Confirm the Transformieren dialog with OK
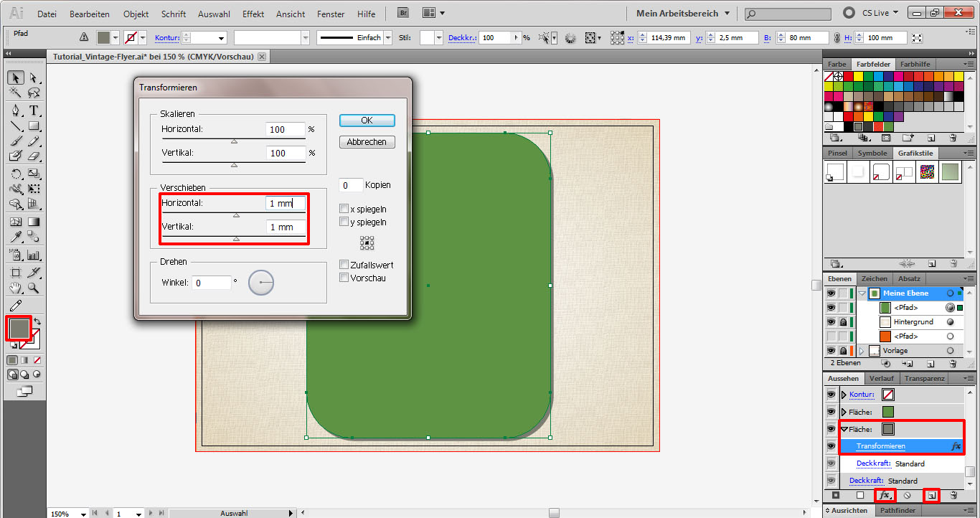Image resolution: width=980 pixels, height=518 pixels. coord(367,121)
